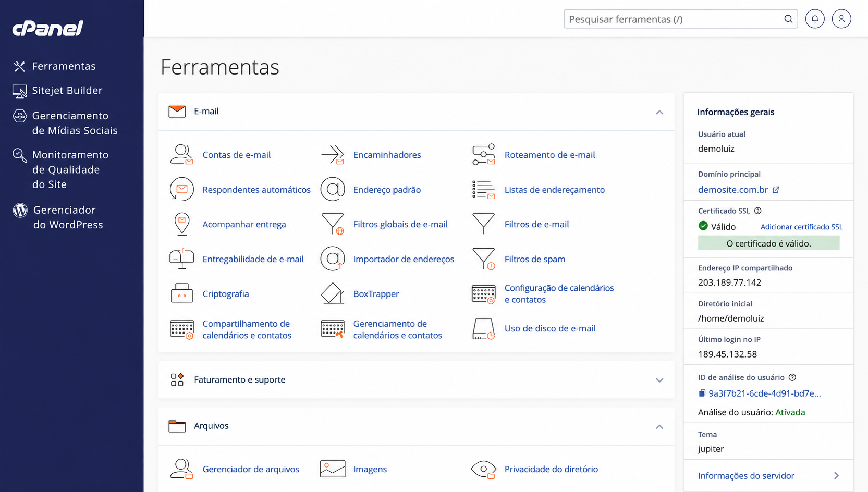
Task: Click the Filtros de e-mail funnel icon
Action: click(x=484, y=224)
